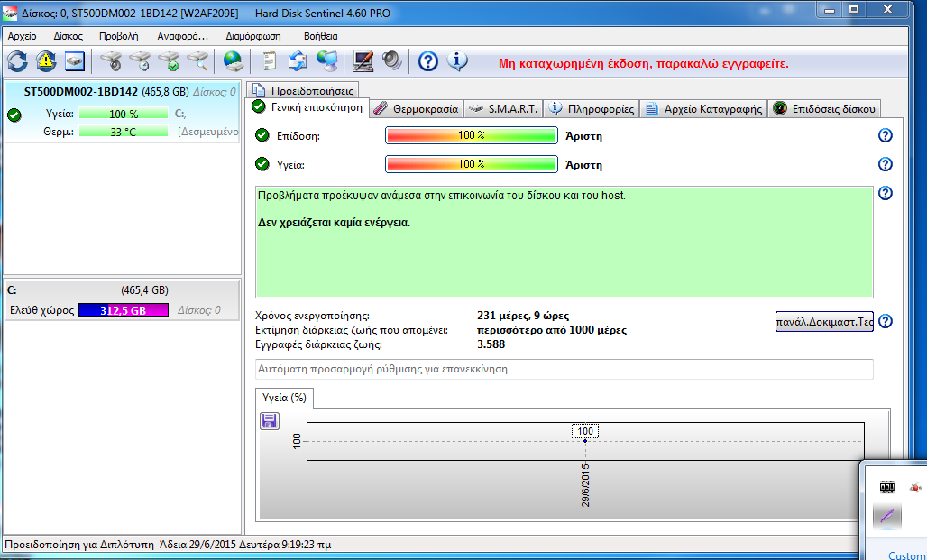Image resolution: width=927 pixels, height=560 pixels.
Task: Click the help icon beside Υγεία bar
Action: click(x=885, y=164)
